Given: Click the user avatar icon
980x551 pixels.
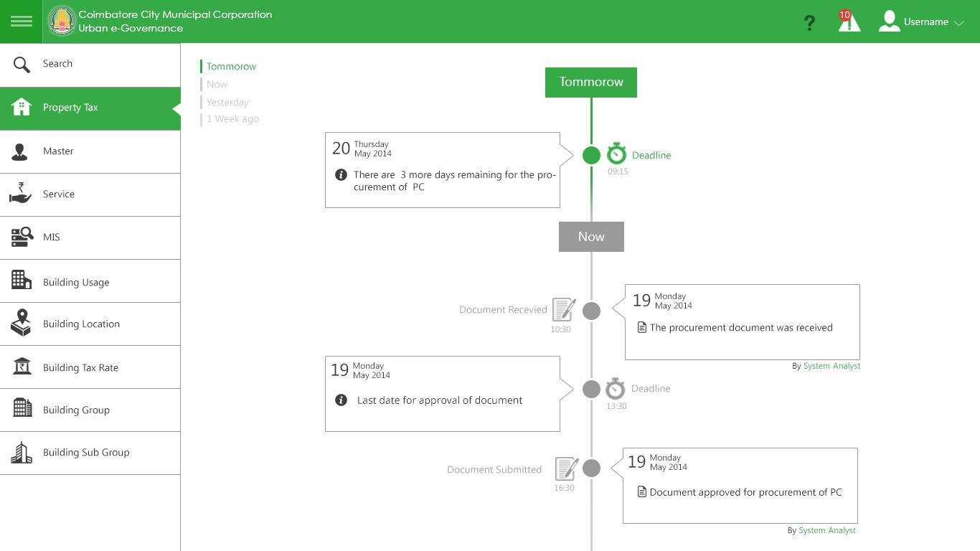Looking at the screenshot, I should coord(889,22).
